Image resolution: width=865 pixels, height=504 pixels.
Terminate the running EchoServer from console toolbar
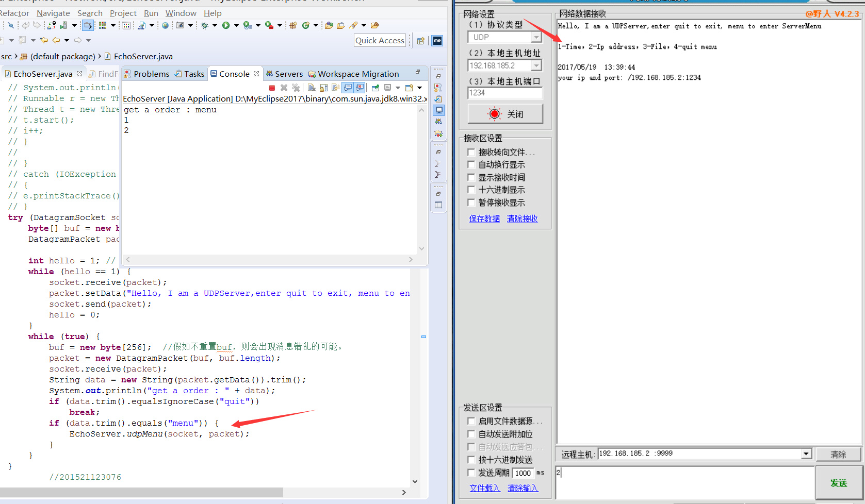click(272, 88)
